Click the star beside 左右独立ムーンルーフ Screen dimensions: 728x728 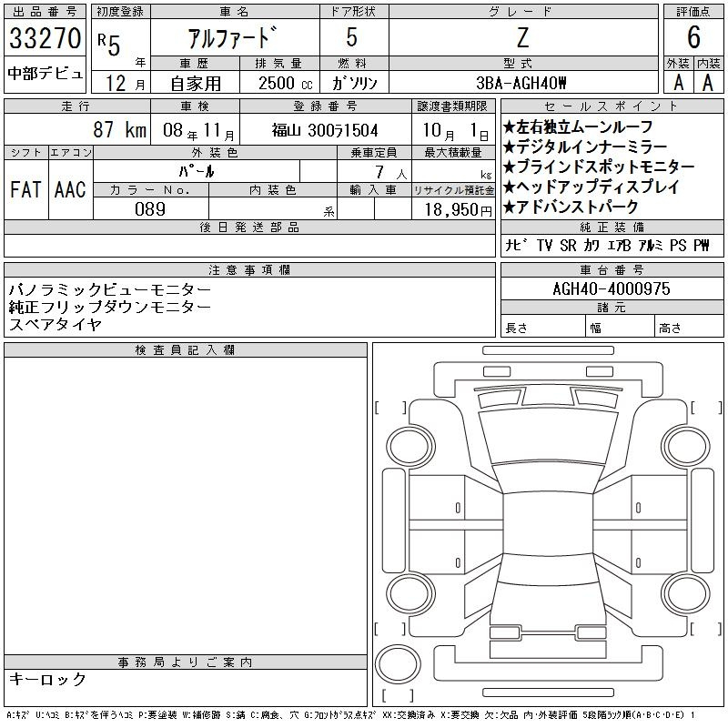click(x=509, y=126)
